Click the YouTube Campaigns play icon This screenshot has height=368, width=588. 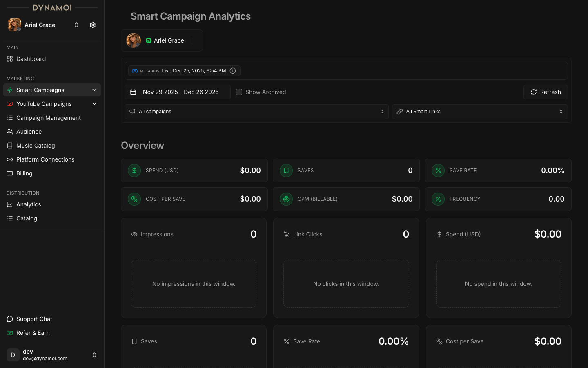pos(9,104)
